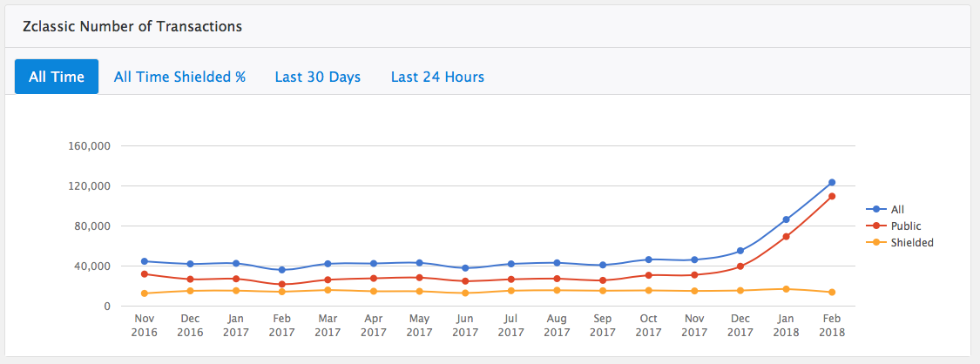Click the blue All data point for Jan 2018
Image resolution: width=980 pixels, height=364 pixels.
click(x=787, y=219)
